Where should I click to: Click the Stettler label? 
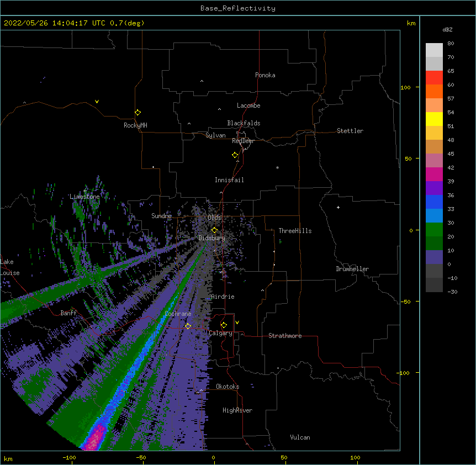tap(350, 131)
